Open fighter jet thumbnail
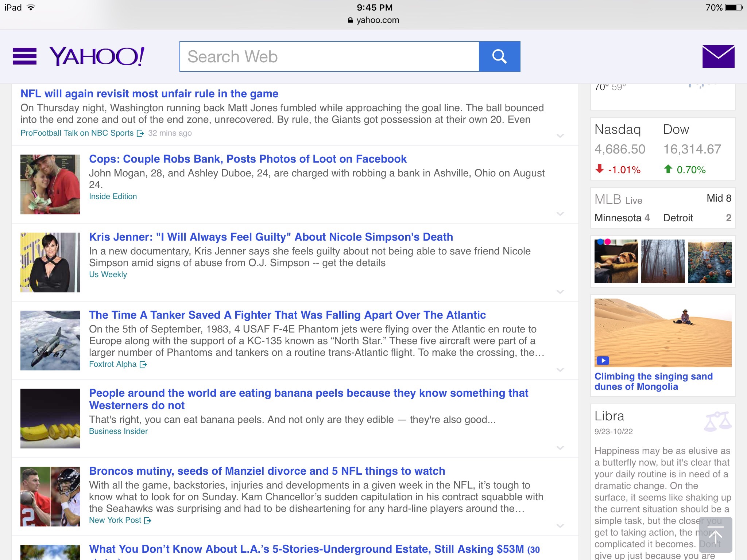Screen dimensions: 747x560 coord(50,341)
